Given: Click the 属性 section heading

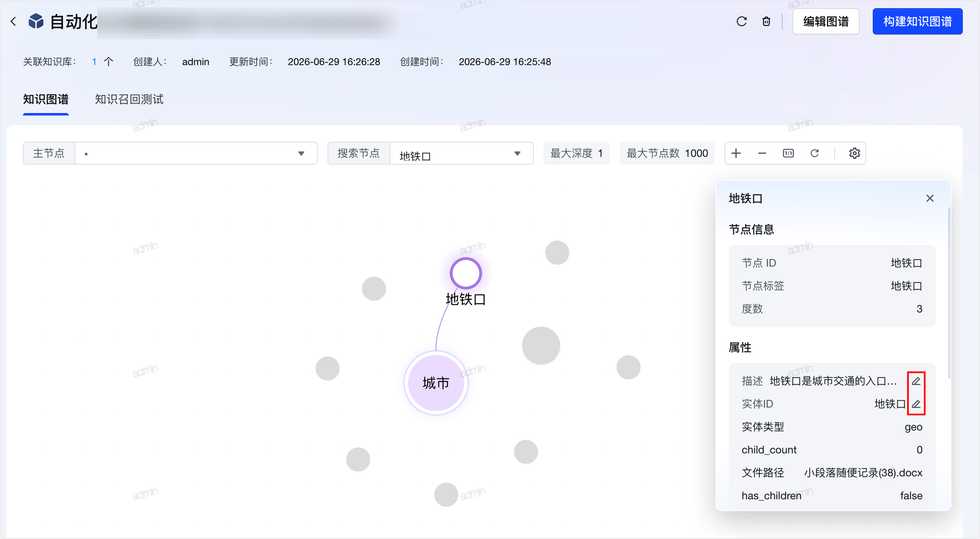Looking at the screenshot, I should [x=740, y=347].
